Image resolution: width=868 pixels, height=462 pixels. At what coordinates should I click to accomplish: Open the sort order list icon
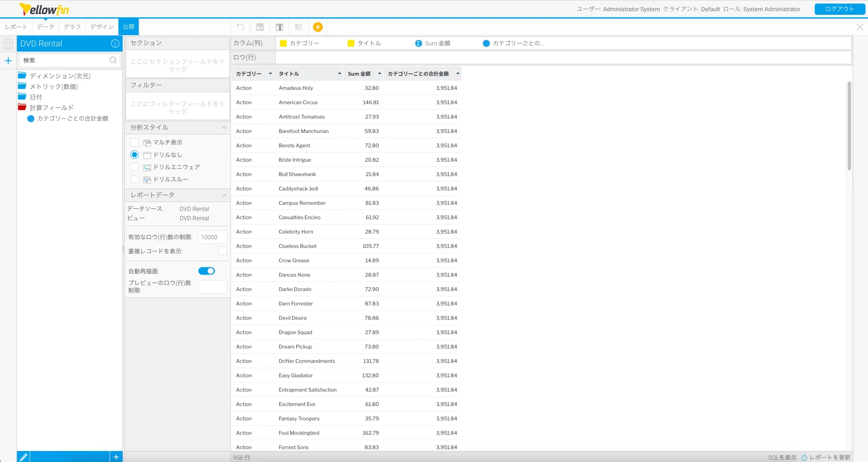299,27
